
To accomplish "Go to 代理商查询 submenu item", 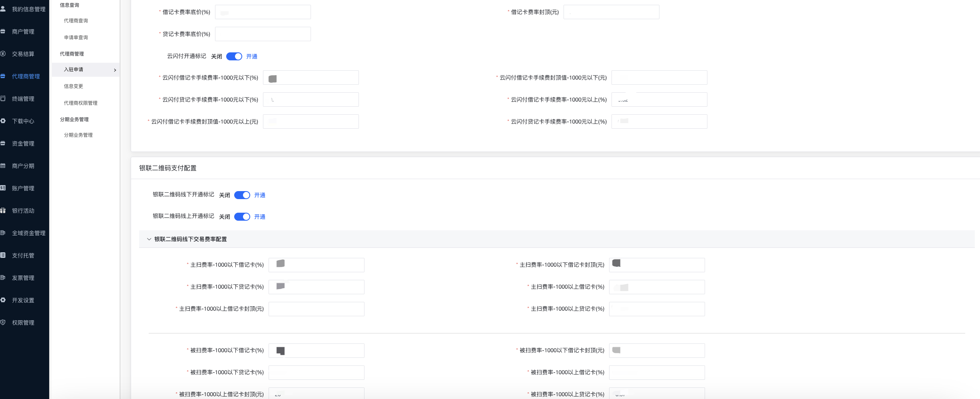I will [76, 21].
